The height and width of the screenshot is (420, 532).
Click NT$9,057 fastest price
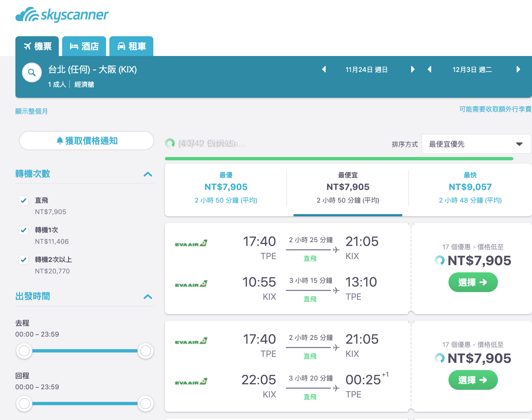470,187
